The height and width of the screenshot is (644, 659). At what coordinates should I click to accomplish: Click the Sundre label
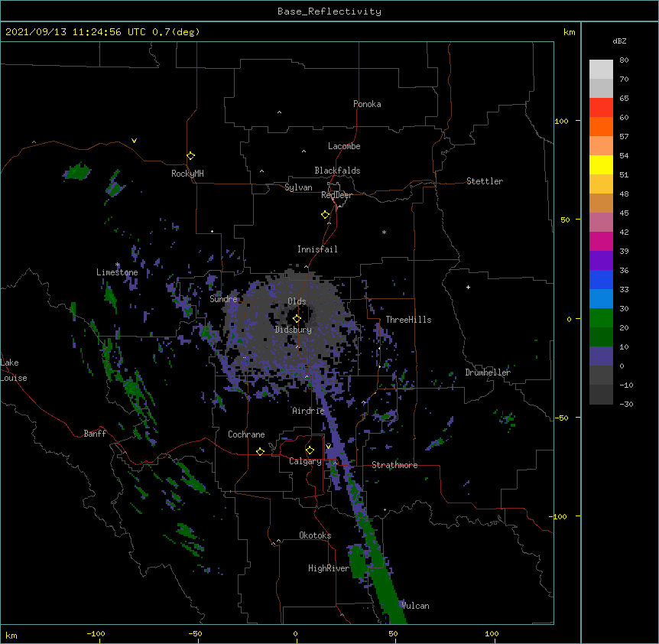[x=223, y=299]
